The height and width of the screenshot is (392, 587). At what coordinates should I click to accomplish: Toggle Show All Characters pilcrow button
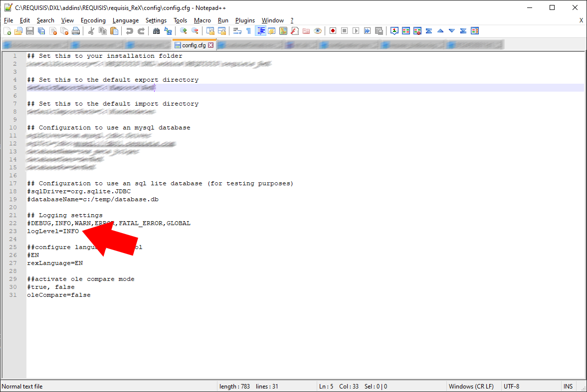(x=248, y=31)
